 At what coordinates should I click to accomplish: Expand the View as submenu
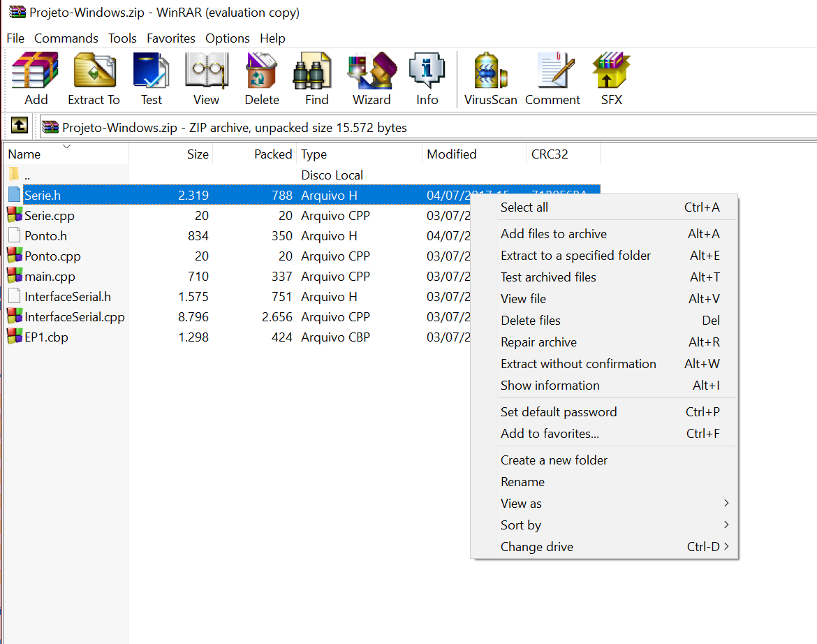(604, 504)
